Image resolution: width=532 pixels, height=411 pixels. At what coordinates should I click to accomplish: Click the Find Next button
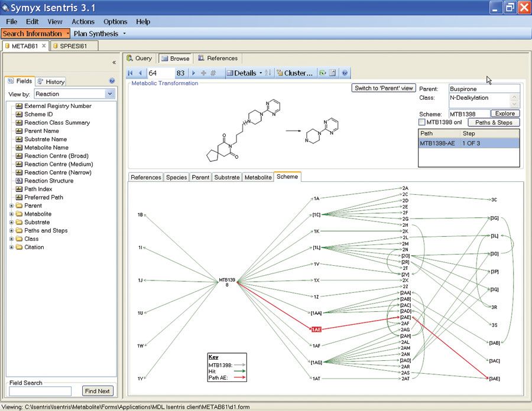pyautogui.click(x=98, y=391)
